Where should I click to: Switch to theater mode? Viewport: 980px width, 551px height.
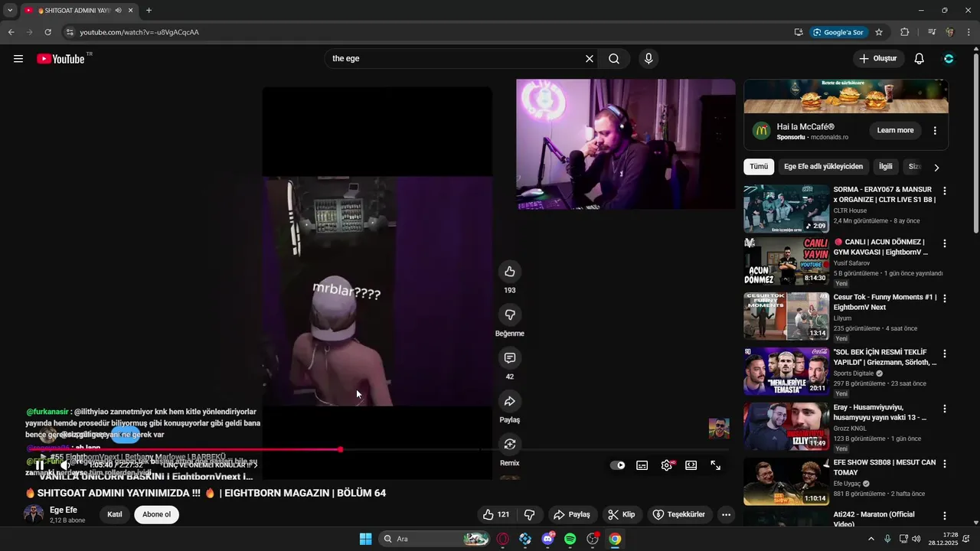click(x=691, y=465)
